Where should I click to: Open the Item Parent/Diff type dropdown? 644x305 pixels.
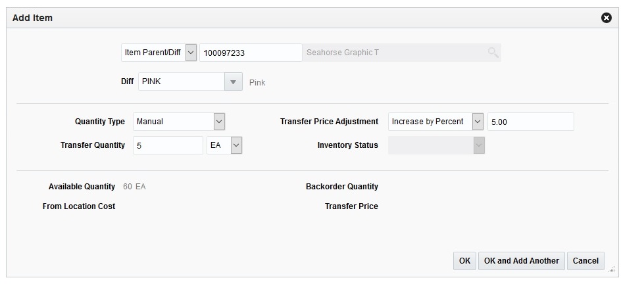click(x=191, y=53)
